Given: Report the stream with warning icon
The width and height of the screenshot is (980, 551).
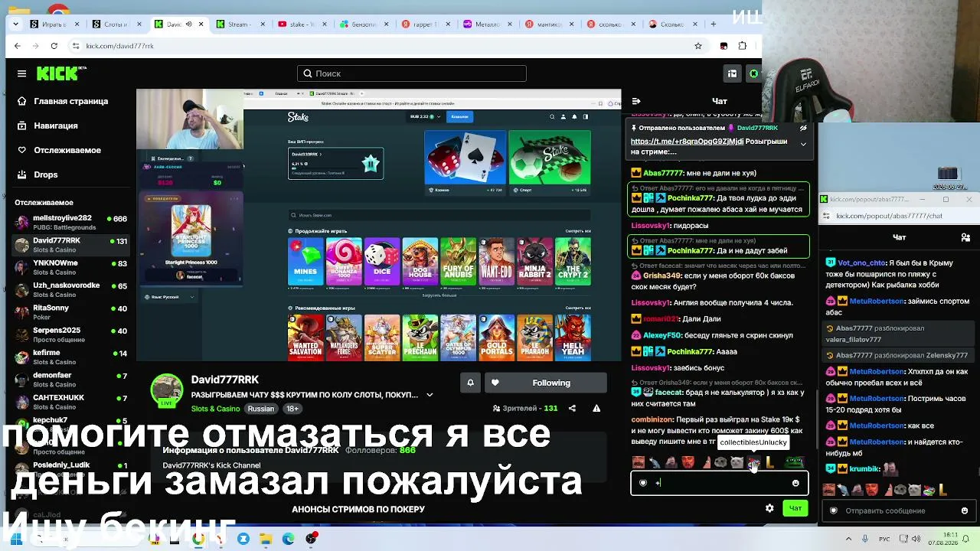Looking at the screenshot, I should point(596,409).
